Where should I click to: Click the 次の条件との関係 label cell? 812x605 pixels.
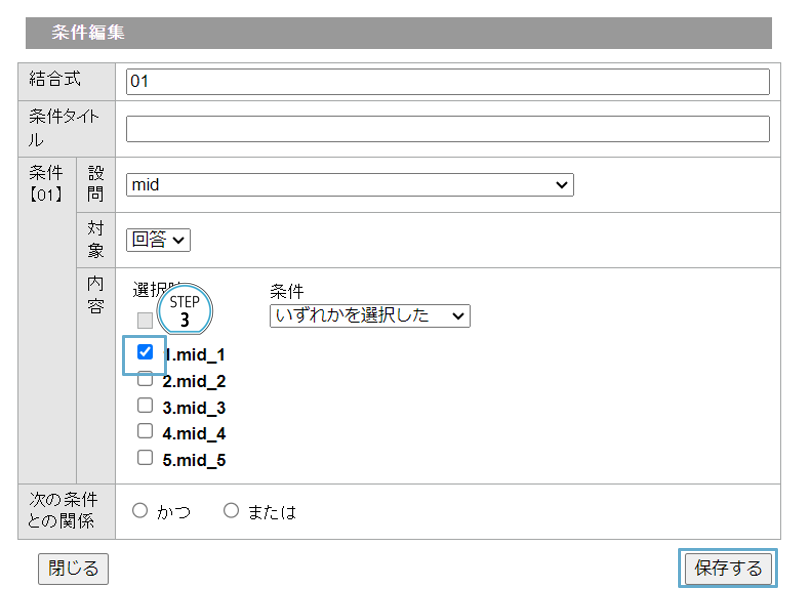[x=66, y=511]
